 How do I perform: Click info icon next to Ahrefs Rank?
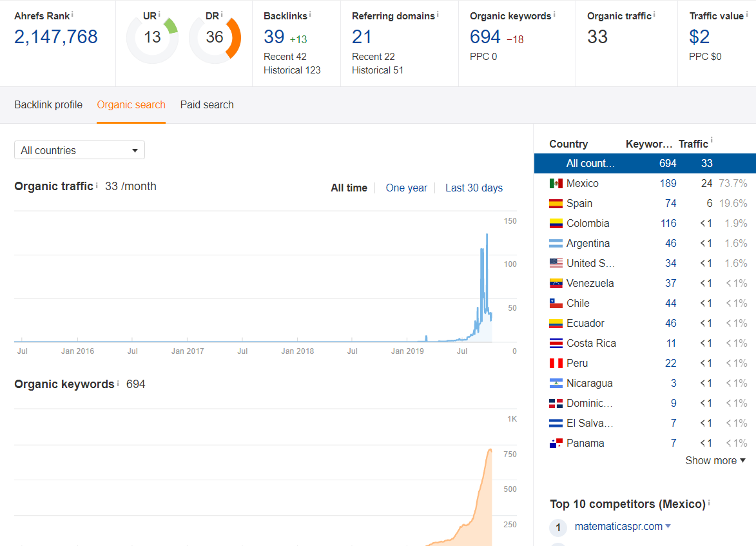click(x=72, y=14)
